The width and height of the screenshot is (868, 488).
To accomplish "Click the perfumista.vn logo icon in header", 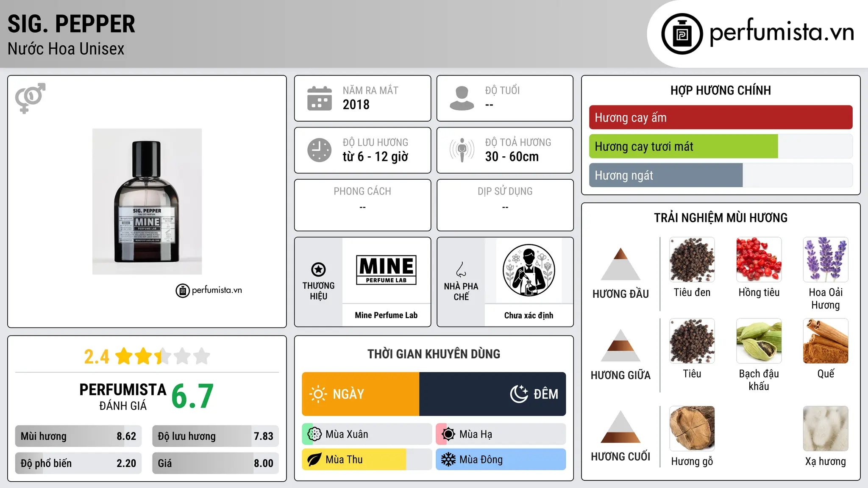I will [x=682, y=34].
